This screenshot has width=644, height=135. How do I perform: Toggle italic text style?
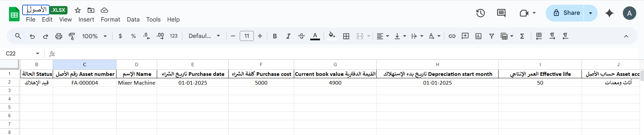click(x=288, y=36)
